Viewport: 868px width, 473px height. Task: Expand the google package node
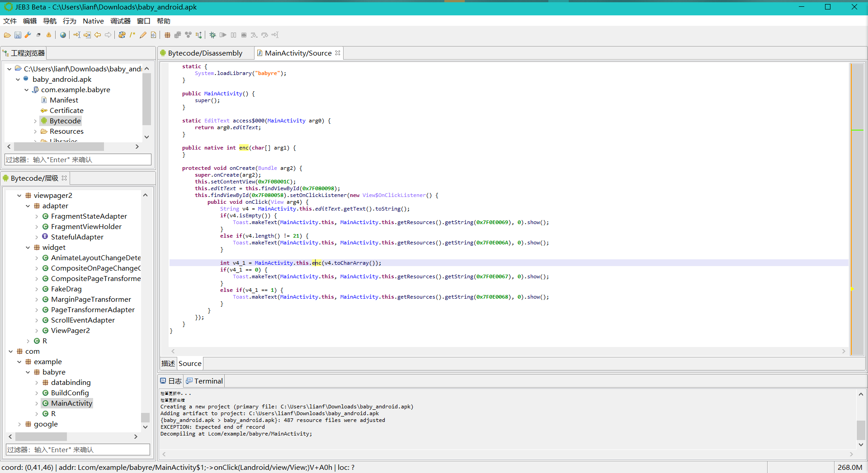pos(19,424)
